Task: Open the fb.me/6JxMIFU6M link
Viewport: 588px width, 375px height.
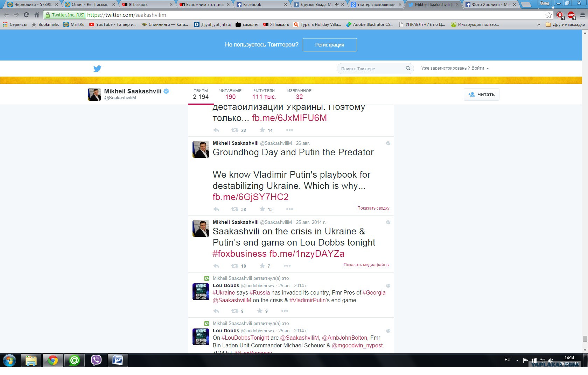Action: click(289, 118)
